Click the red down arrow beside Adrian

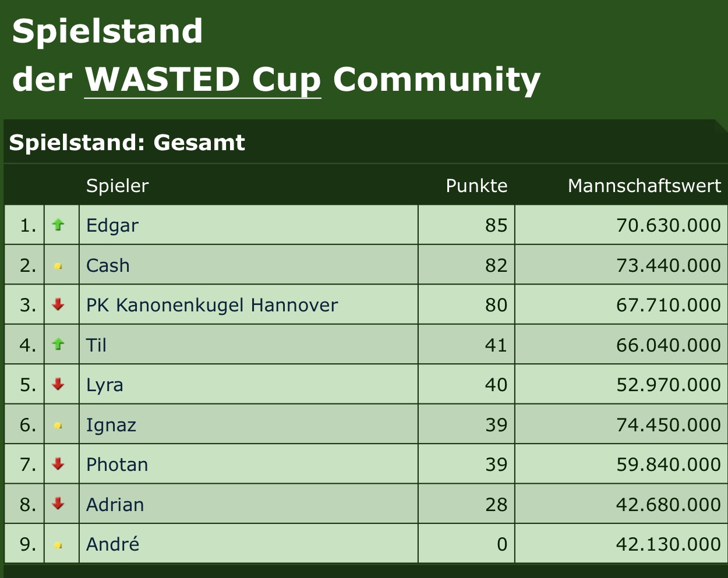coord(58,503)
